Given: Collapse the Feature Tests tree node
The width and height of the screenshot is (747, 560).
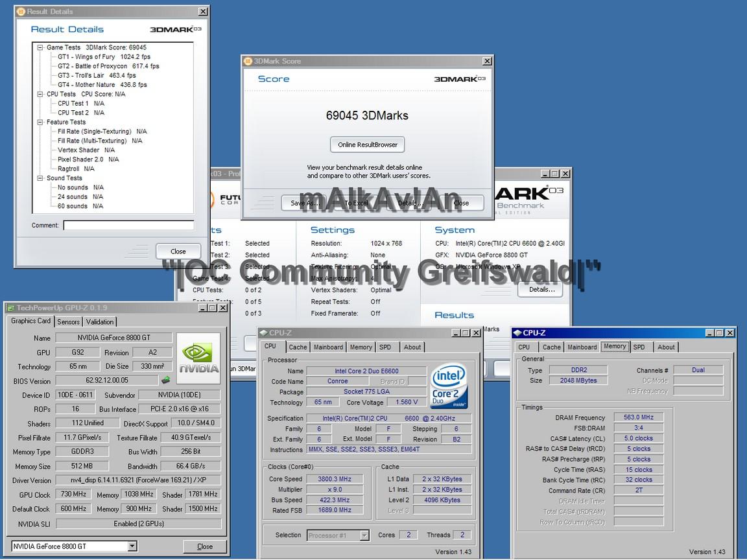Looking at the screenshot, I should 40,122.
